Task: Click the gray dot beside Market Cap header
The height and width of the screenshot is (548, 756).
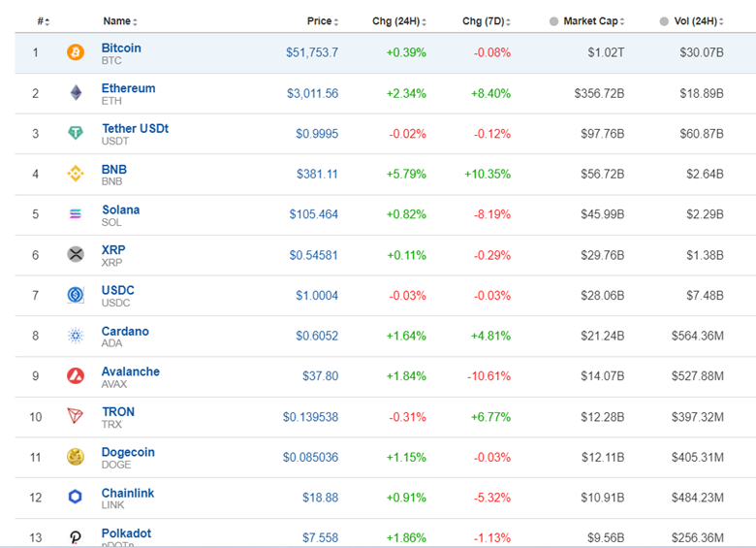Action: click(554, 21)
